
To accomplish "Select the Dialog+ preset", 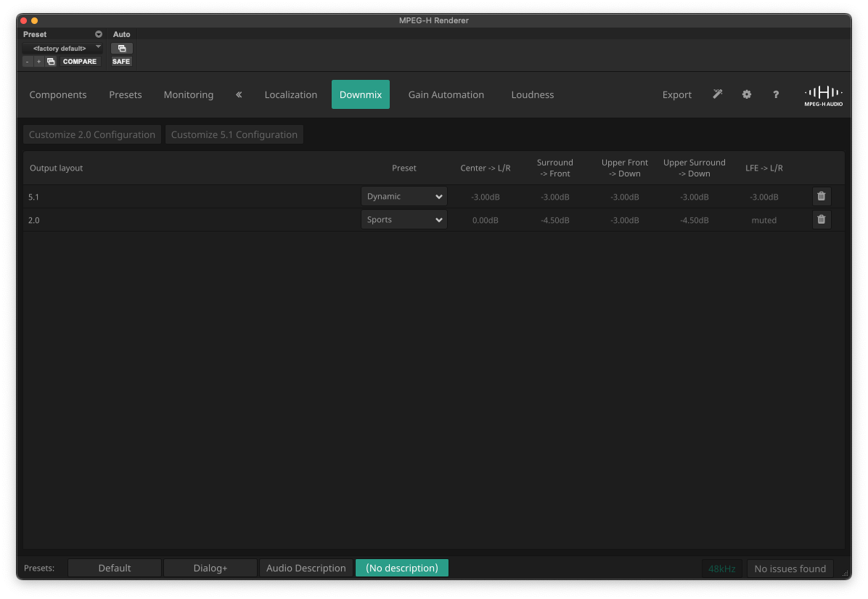I will tap(210, 568).
